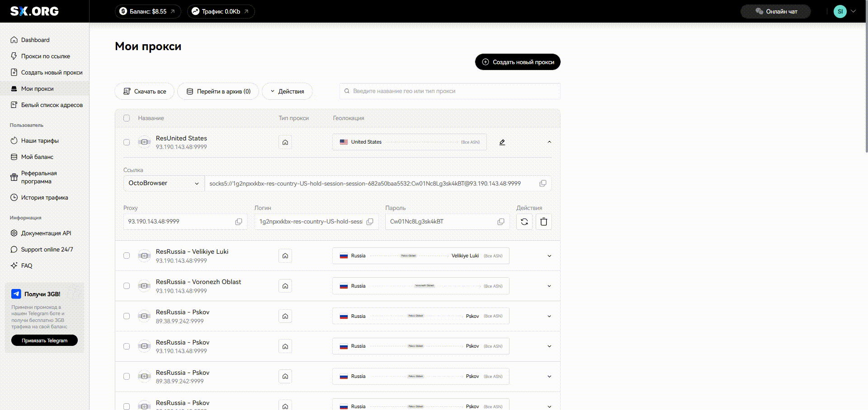This screenshot has width=868, height=410.
Task: Click home icon for Velikiye Luki proxy
Action: click(285, 256)
